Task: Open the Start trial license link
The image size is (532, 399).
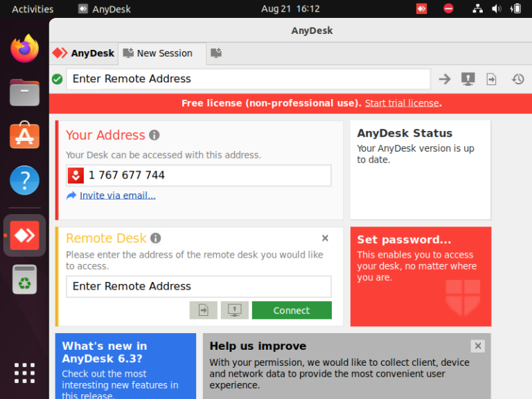Action: point(402,103)
